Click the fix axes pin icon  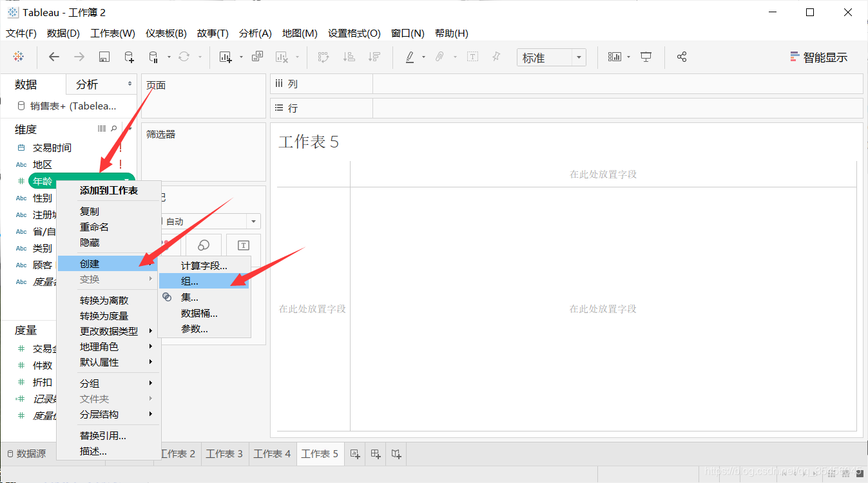coord(496,57)
